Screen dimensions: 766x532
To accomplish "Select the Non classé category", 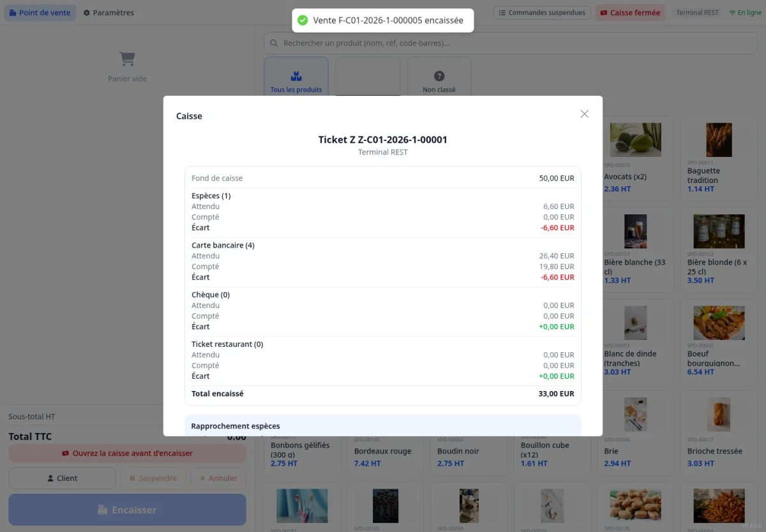I will pyautogui.click(x=439, y=77).
